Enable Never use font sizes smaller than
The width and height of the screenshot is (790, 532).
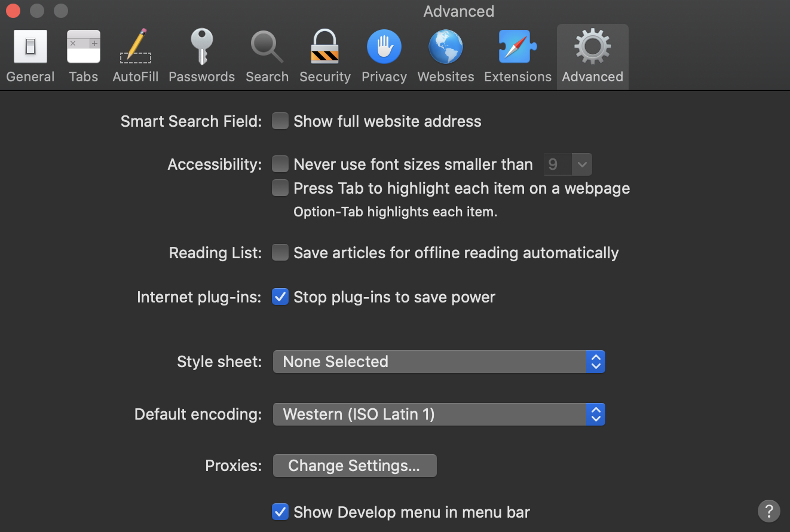point(280,164)
